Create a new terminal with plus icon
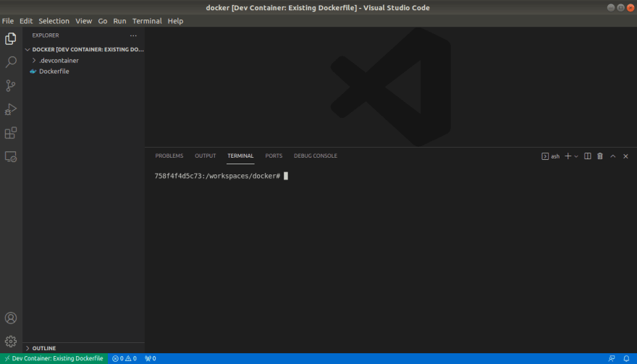Viewport: 637px width, 364px height. 568,156
